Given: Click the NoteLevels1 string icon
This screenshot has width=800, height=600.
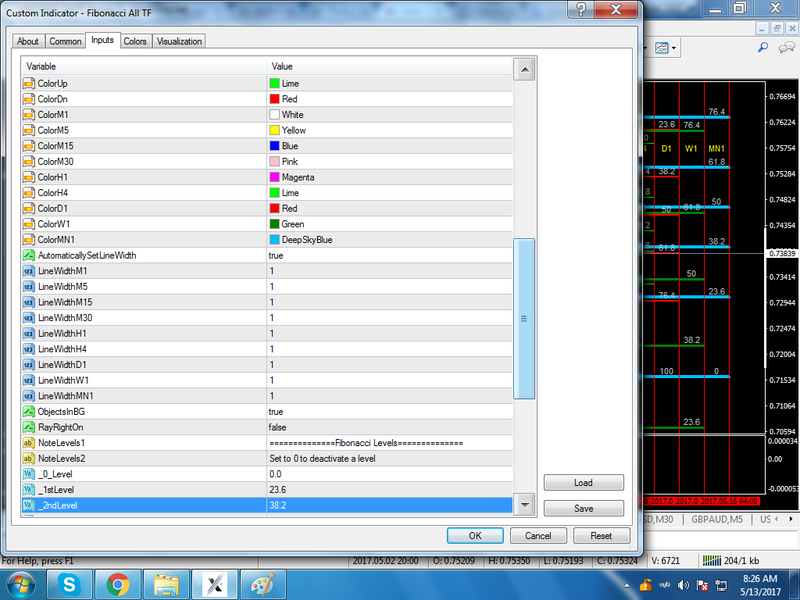Looking at the screenshot, I should [x=29, y=443].
